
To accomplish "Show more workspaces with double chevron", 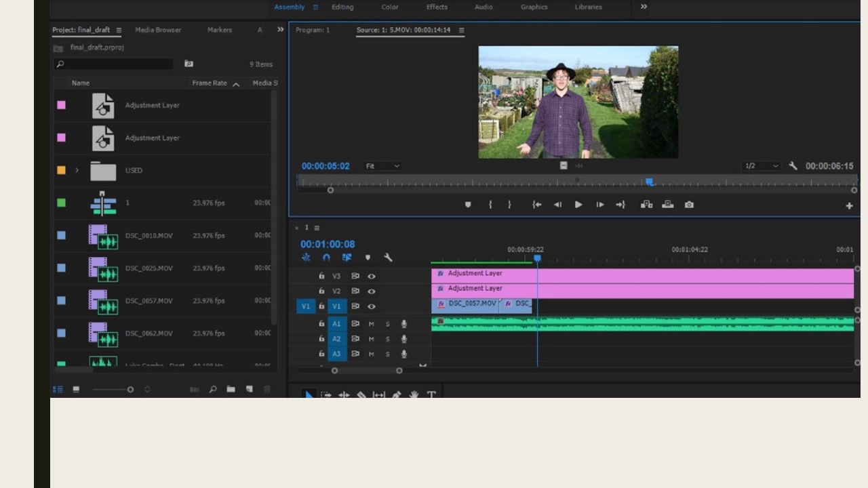I will [644, 7].
